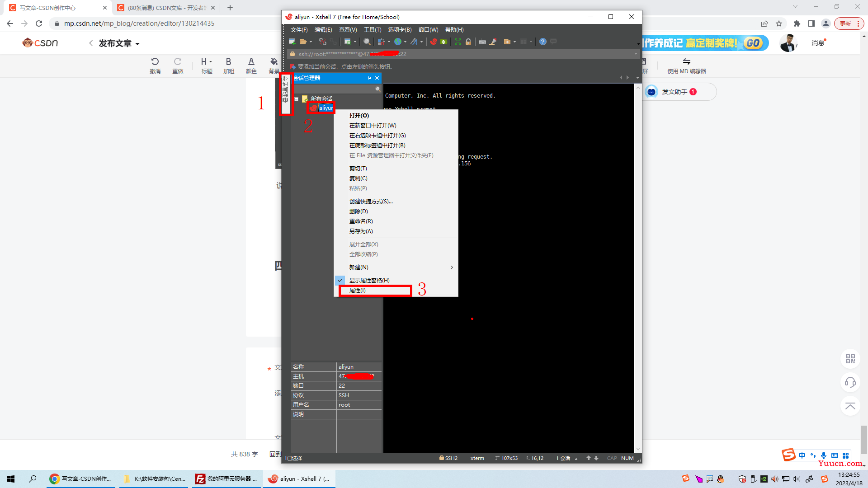Image resolution: width=868 pixels, height=488 pixels.
Task: Click the terminal vertical scrollbar down arrow
Action: click(638, 449)
